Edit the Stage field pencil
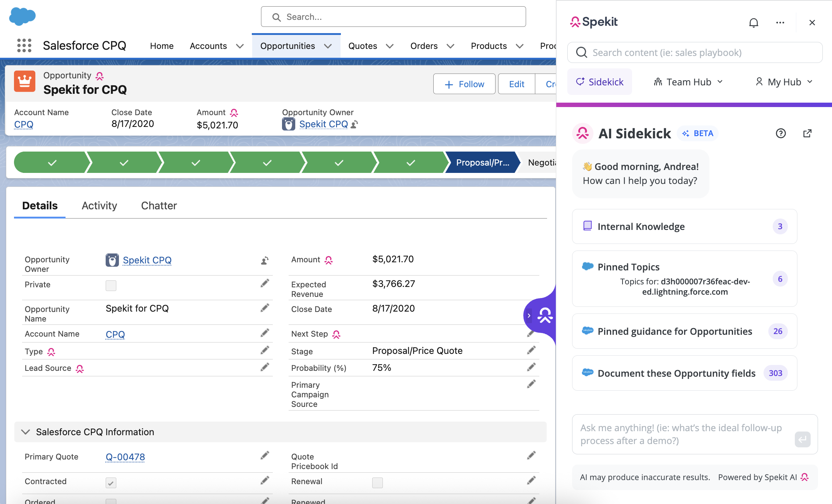Screen dimensions: 832x504 click(531, 350)
